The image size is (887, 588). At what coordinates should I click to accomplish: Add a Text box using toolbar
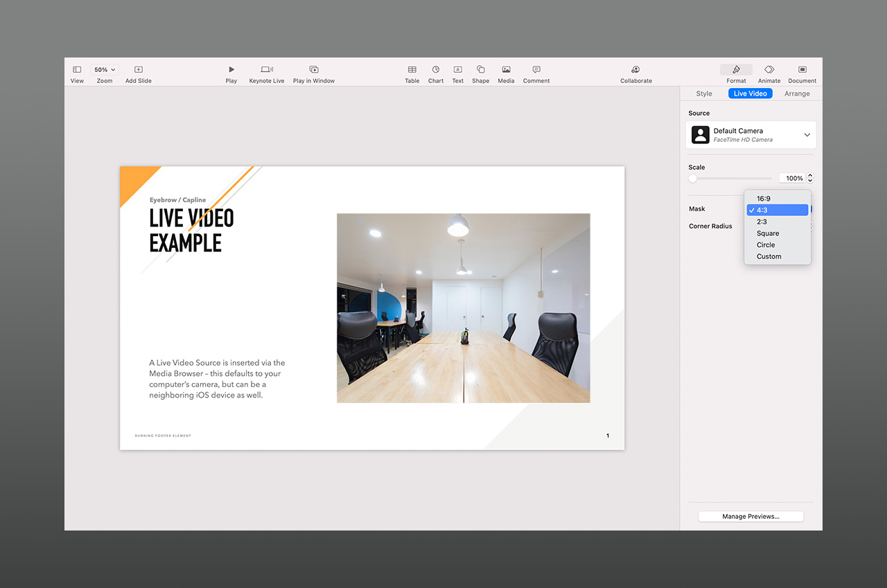click(x=458, y=70)
